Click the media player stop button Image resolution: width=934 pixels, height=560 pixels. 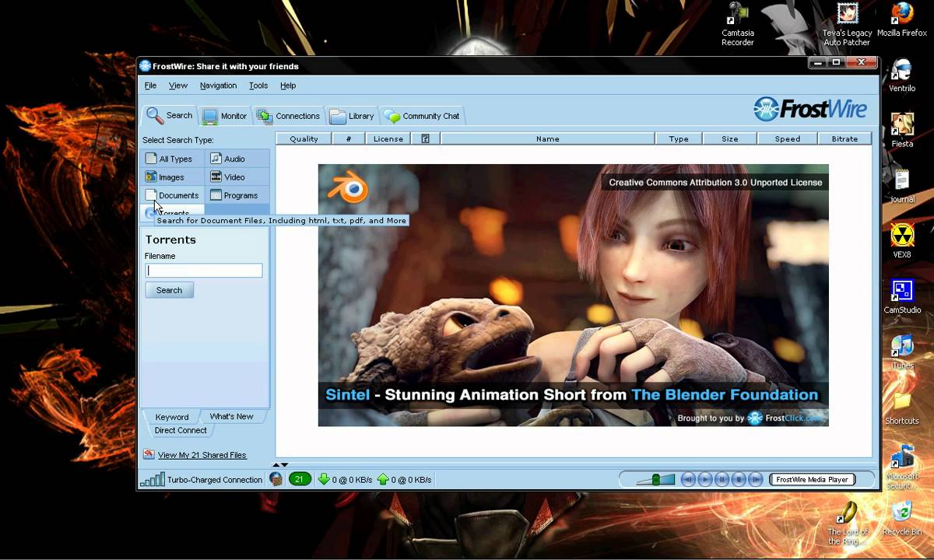739,479
